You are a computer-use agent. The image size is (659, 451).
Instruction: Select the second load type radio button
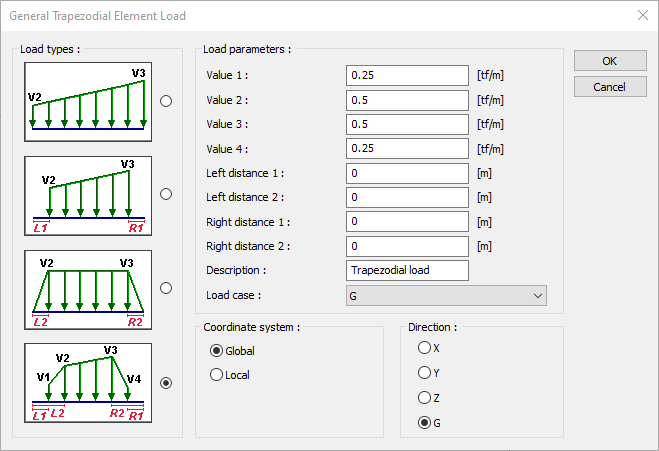[x=166, y=194]
